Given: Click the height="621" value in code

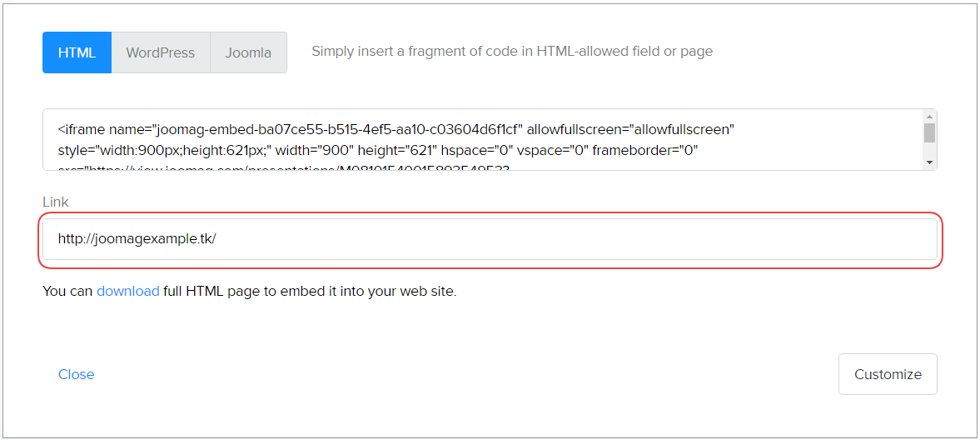Looking at the screenshot, I should [x=396, y=151].
